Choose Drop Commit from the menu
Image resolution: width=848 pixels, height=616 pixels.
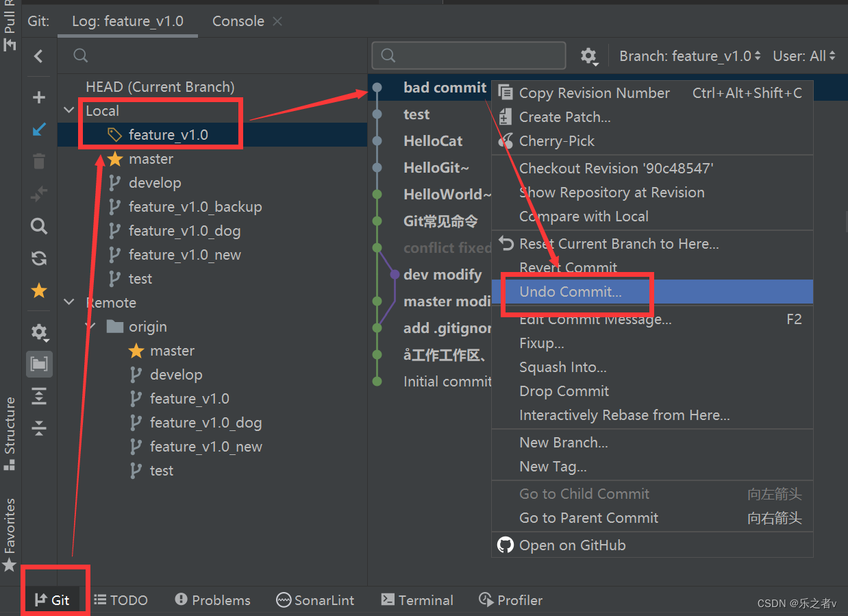(x=652, y=391)
